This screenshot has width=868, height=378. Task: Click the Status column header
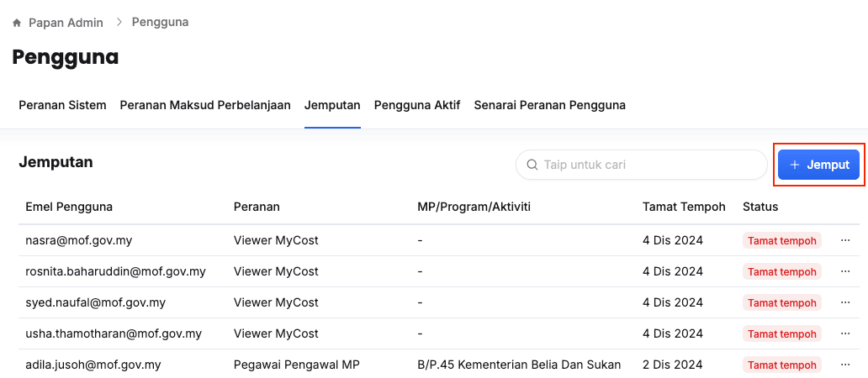(760, 207)
